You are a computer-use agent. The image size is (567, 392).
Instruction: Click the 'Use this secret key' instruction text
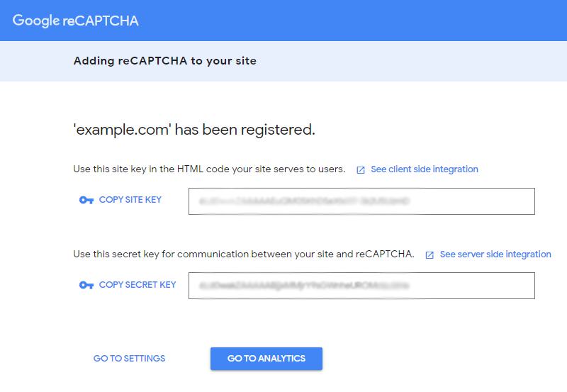[x=243, y=254]
